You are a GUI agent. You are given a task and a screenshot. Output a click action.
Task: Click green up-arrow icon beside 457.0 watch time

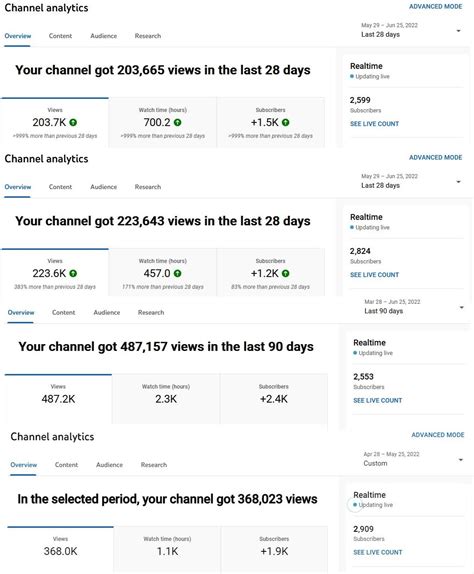point(178,273)
